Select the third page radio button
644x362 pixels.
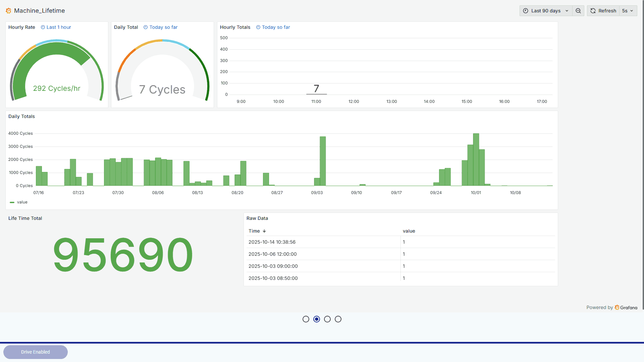click(327, 319)
